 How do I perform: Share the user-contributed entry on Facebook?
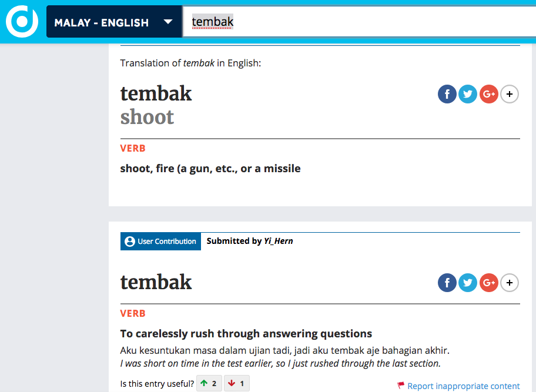(x=447, y=283)
